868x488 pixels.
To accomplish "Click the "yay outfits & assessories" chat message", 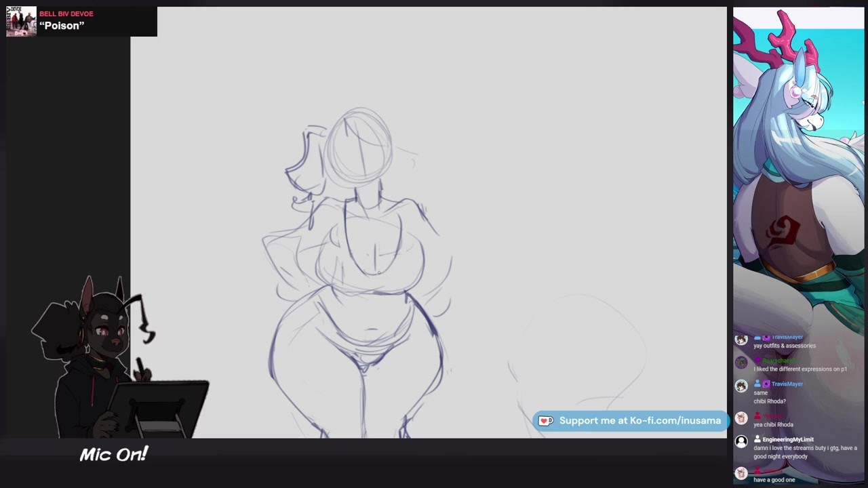I will click(x=785, y=346).
